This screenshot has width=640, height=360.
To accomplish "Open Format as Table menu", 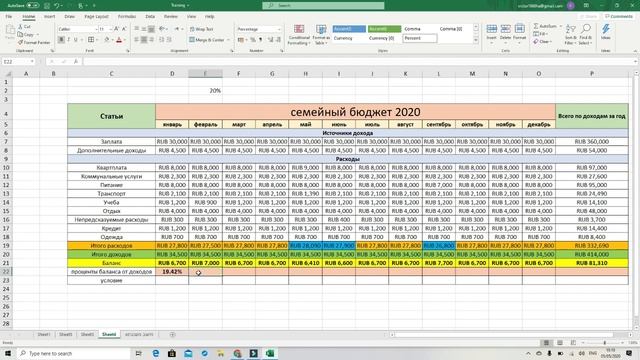I will click(321, 34).
